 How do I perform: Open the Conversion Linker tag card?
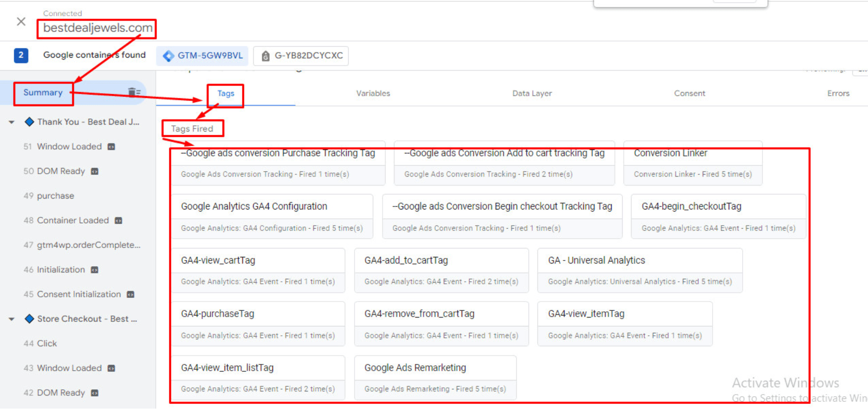[x=692, y=163]
